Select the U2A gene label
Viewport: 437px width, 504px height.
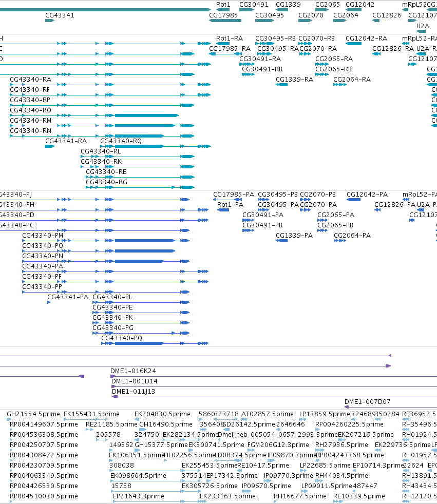[423, 26]
